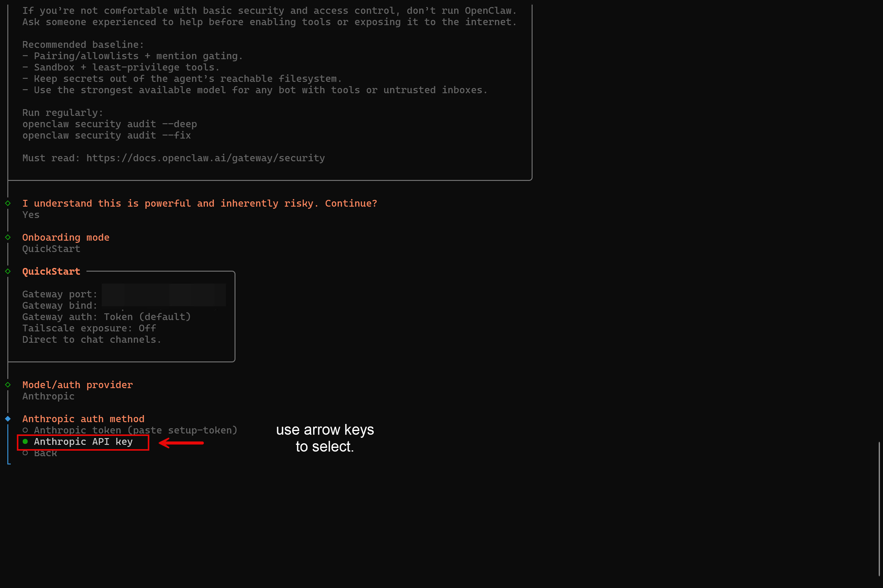Screen dimensions: 883x588
Task: Click the green diamond beside Onboarding mode
Action: (x=8, y=237)
